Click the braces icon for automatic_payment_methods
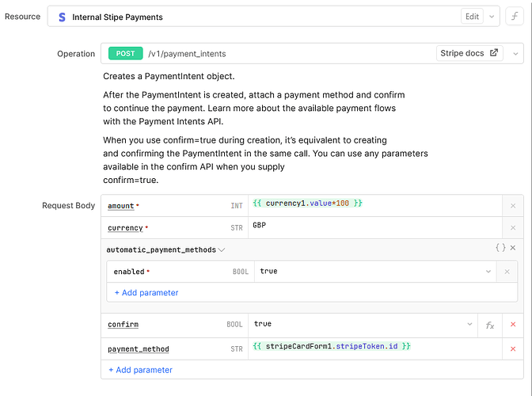This screenshot has height=396, width=532. click(500, 248)
